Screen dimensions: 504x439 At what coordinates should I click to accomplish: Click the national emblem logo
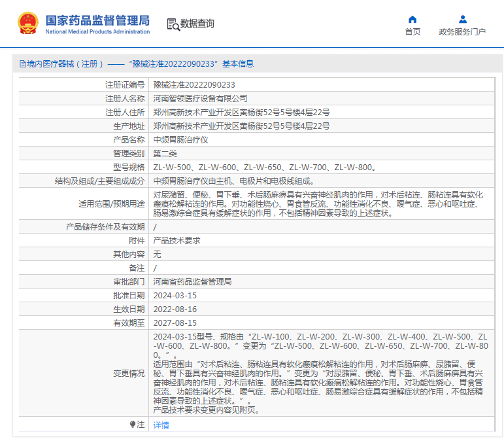pyautogui.click(x=28, y=23)
